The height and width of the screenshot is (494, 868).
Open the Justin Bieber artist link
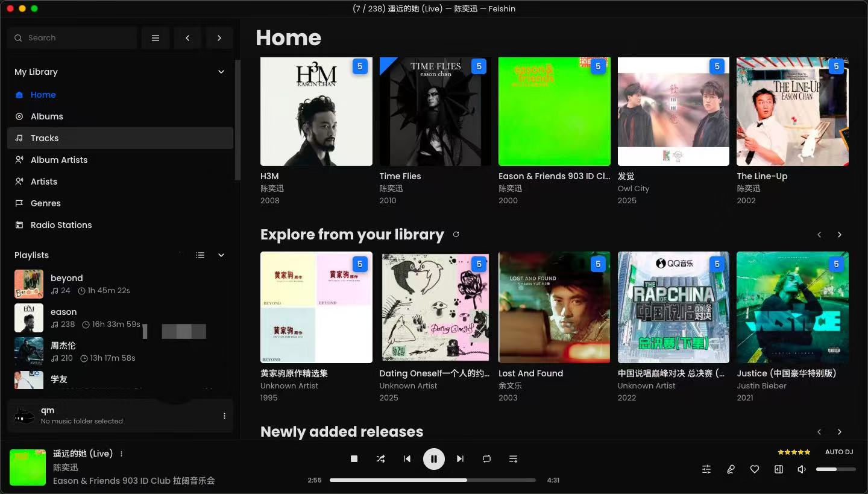(x=761, y=385)
